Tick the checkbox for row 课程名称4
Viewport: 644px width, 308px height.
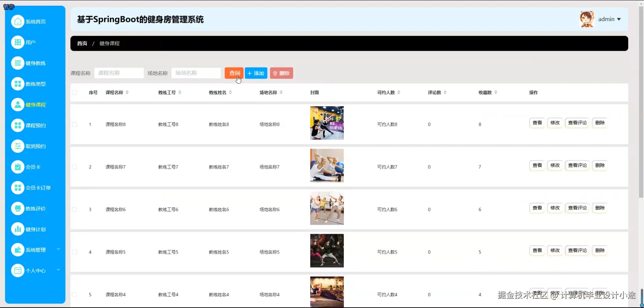[x=75, y=295]
